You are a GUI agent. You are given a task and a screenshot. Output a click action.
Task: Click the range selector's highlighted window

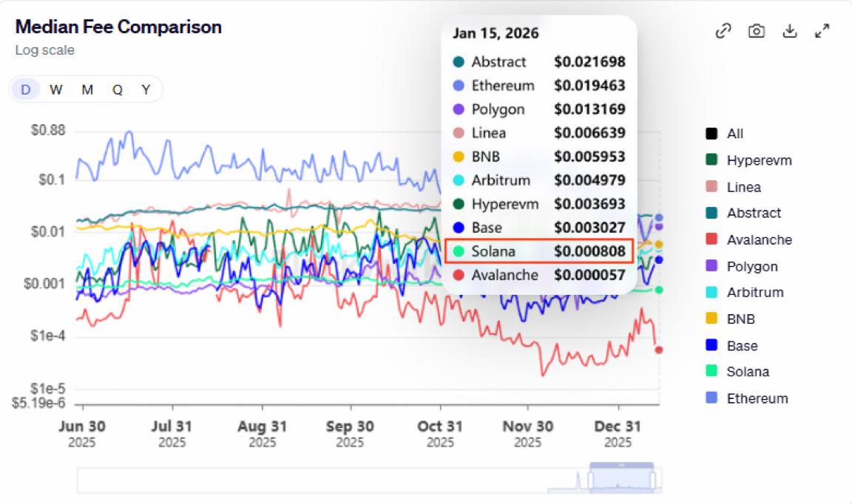[622, 480]
